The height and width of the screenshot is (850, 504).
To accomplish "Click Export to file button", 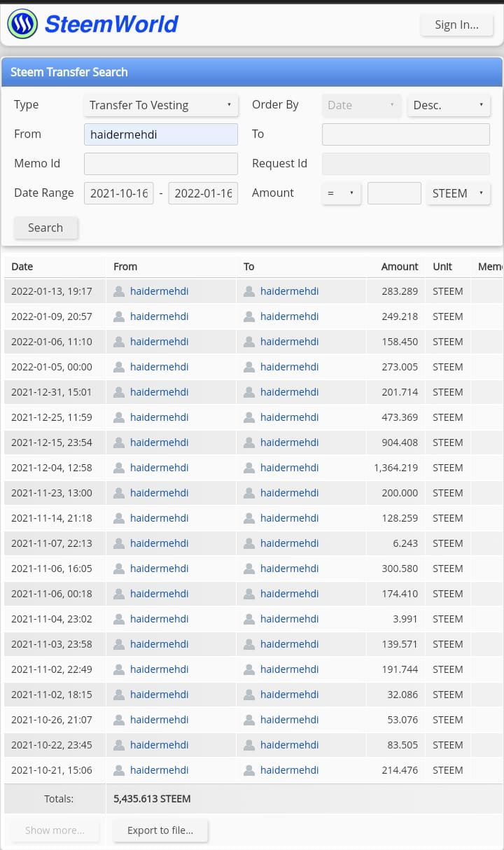I will coord(160,830).
